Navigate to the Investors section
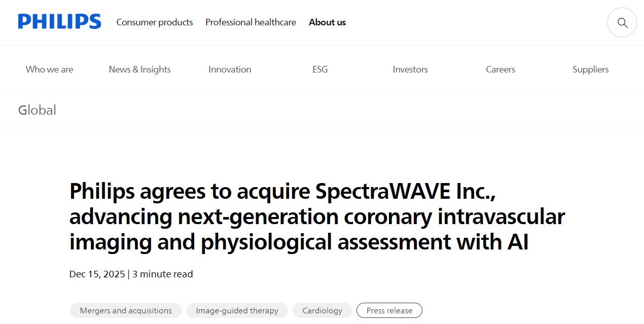644x324 pixels. click(x=410, y=69)
